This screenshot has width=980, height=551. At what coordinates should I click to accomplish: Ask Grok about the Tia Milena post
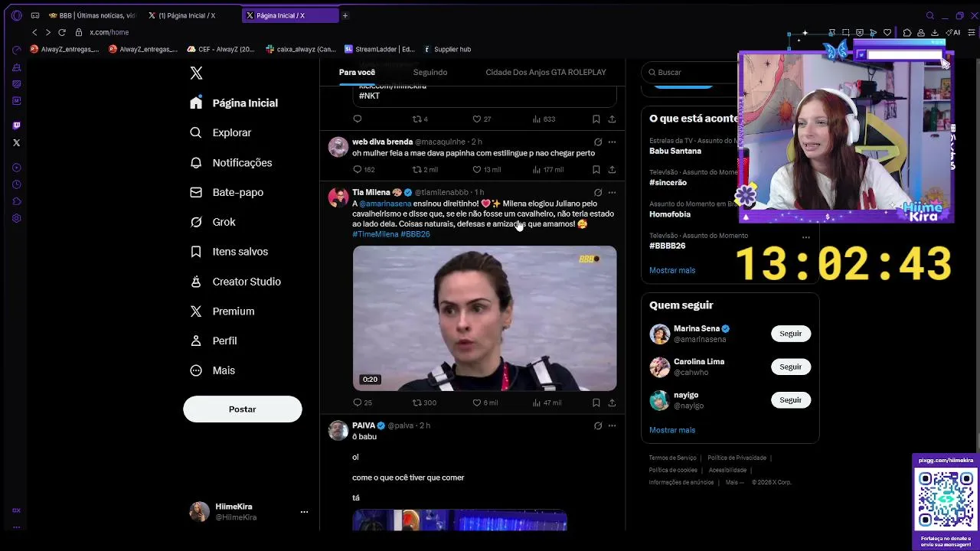pos(598,192)
